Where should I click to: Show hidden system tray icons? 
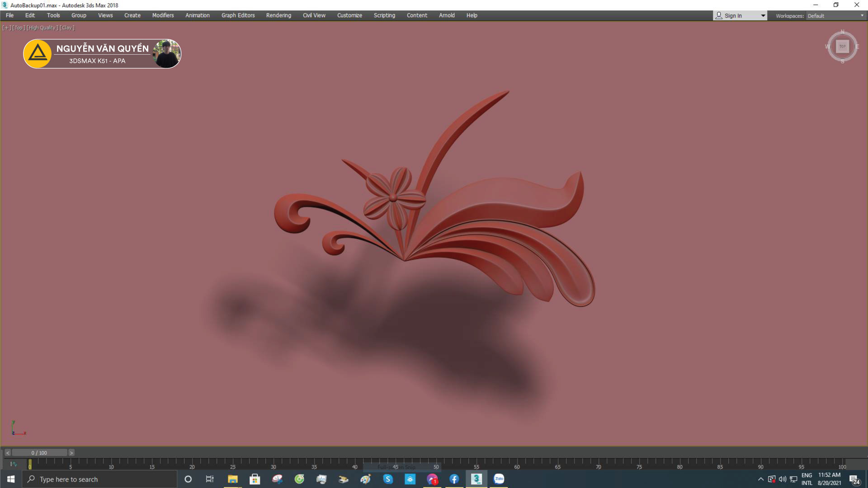[x=761, y=479]
